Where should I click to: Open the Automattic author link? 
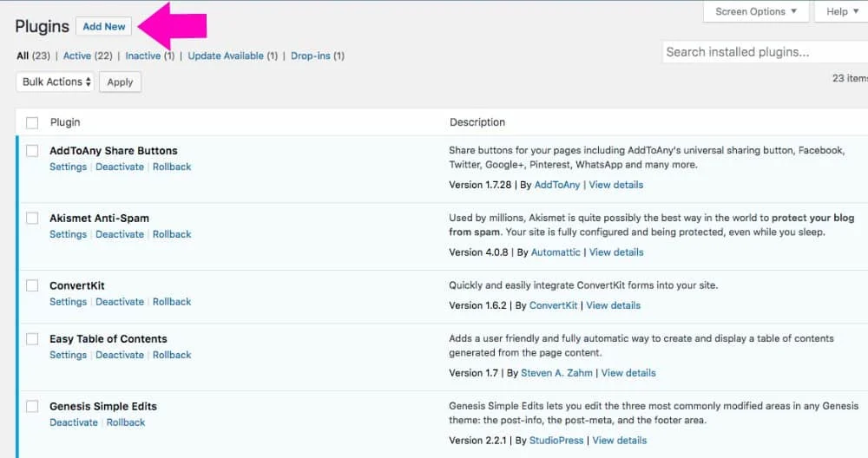[556, 252]
